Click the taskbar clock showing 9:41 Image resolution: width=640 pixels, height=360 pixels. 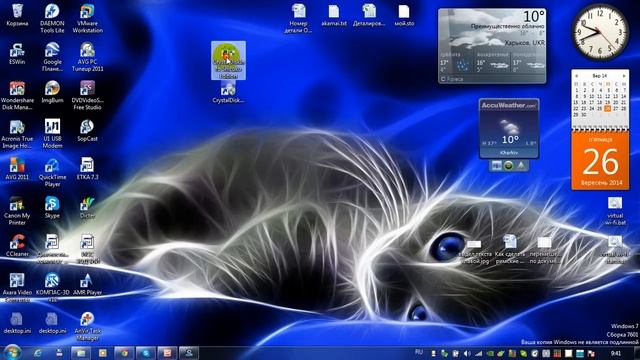click(x=616, y=353)
